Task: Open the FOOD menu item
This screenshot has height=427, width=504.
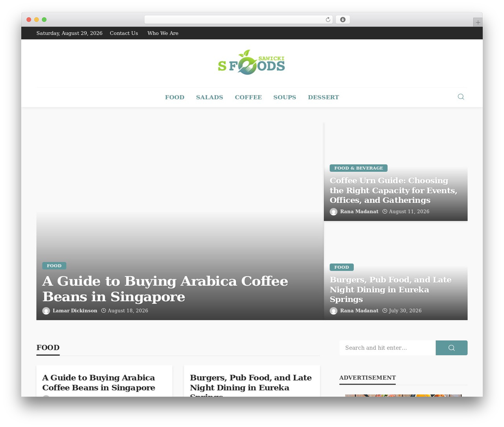Action: point(174,97)
